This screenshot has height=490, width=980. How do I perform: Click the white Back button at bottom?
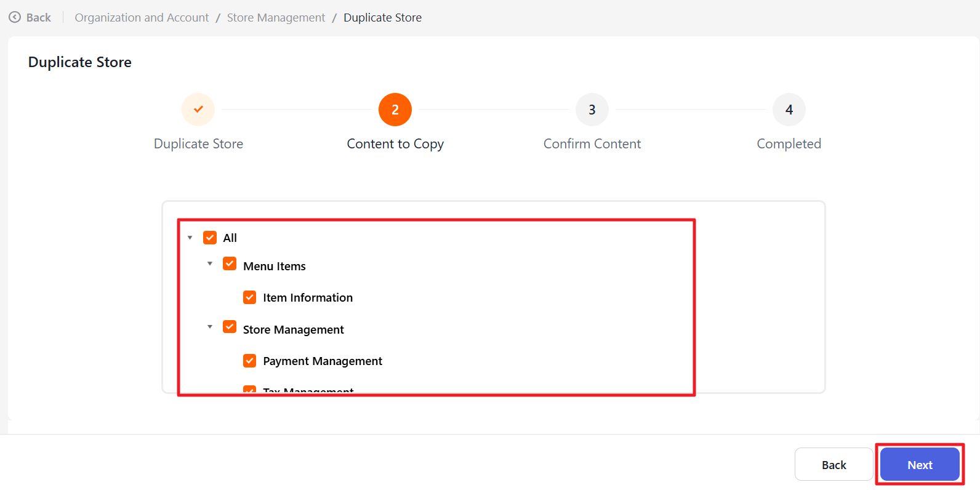833,465
